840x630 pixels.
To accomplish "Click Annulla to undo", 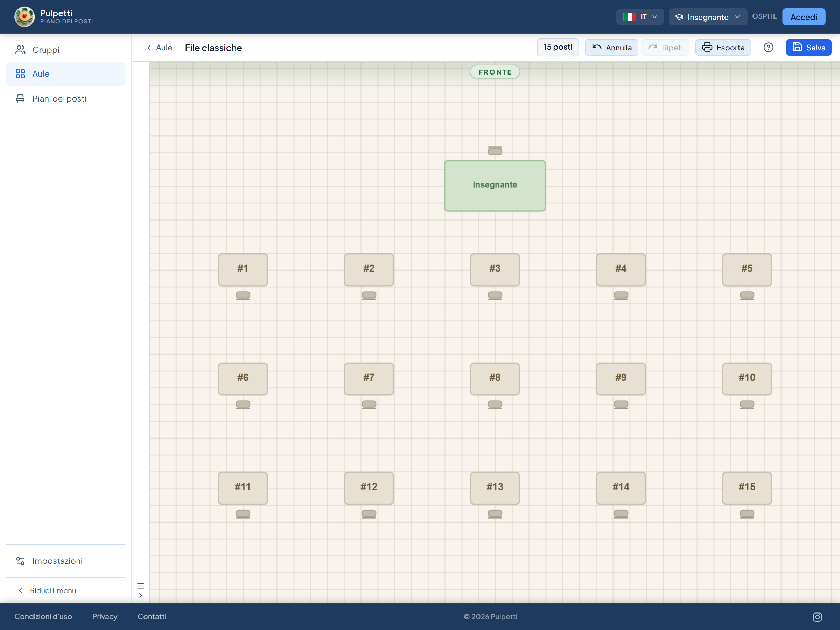I will pyautogui.click(x=611, y=48).
